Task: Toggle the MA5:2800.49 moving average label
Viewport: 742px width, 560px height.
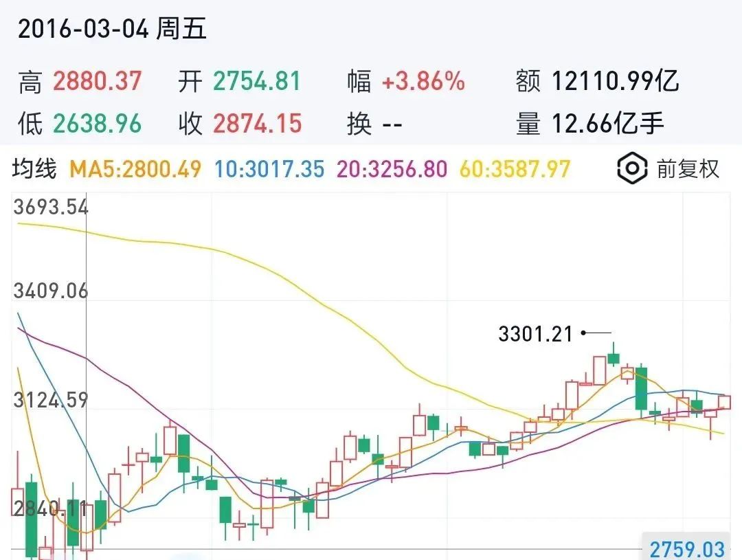Action: (x=136, y=169)
